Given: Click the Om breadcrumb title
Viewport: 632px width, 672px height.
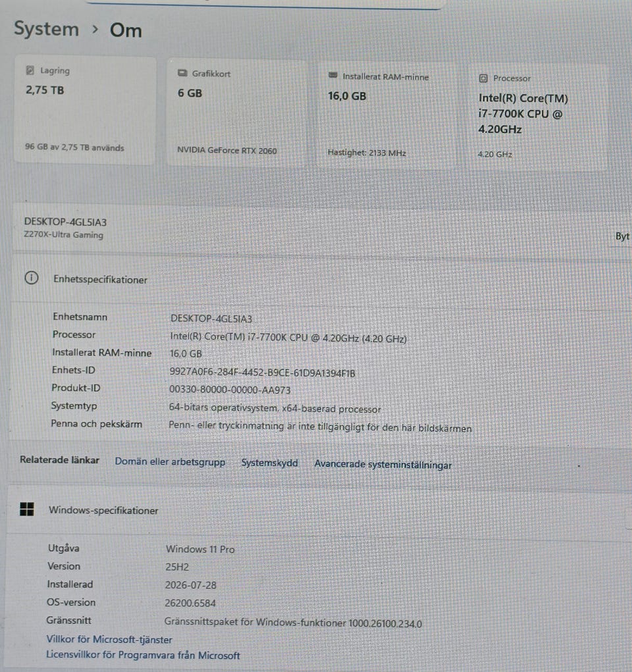Looking at the screenshot, I should pyautogui.click(x=126, y=30).
